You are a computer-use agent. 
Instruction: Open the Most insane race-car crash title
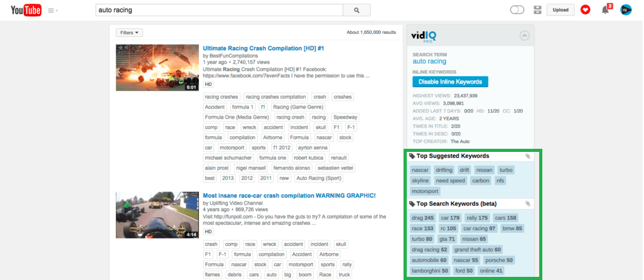[289, 195]
